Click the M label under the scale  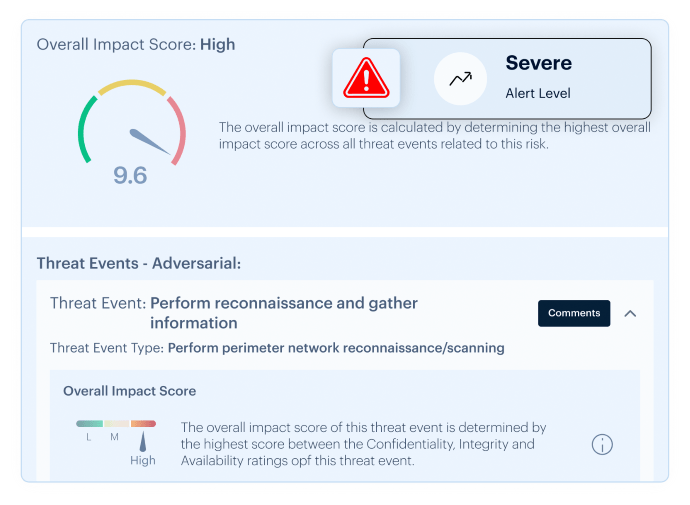point(114,437)
